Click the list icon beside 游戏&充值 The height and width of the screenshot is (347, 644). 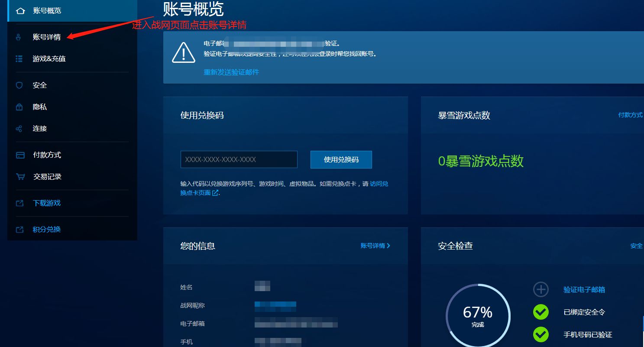pos(19,58)
